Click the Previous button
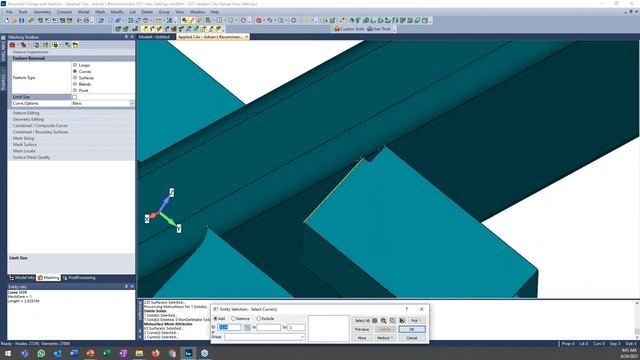640x360 pixels. click(362, 329)
